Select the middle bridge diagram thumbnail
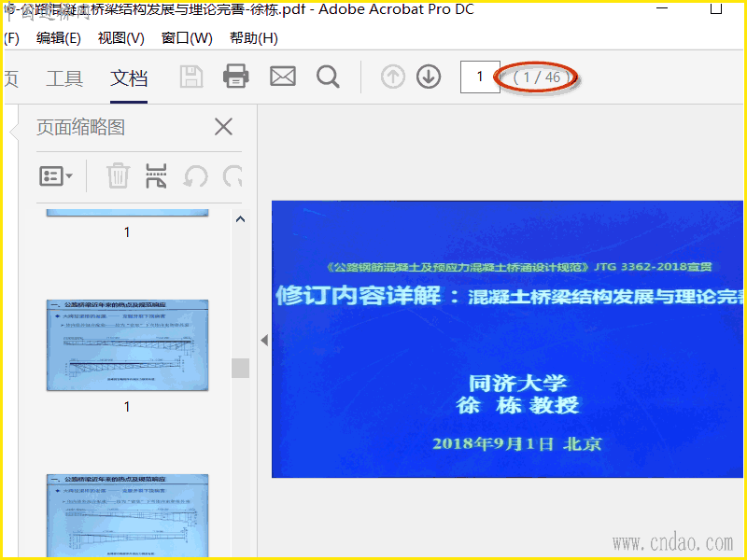This screenshot has height=560, width=747. [x=128, y=345]
